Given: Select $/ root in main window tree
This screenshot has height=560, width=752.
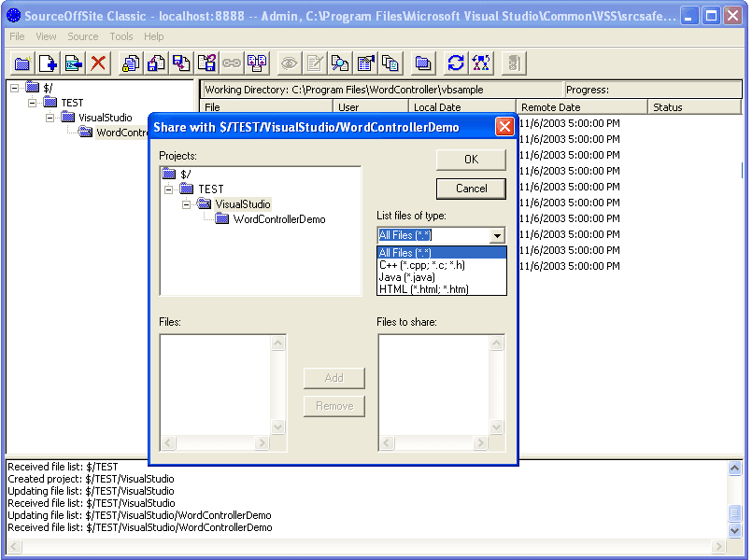Looking at the screenshot, I should point(48,88).
